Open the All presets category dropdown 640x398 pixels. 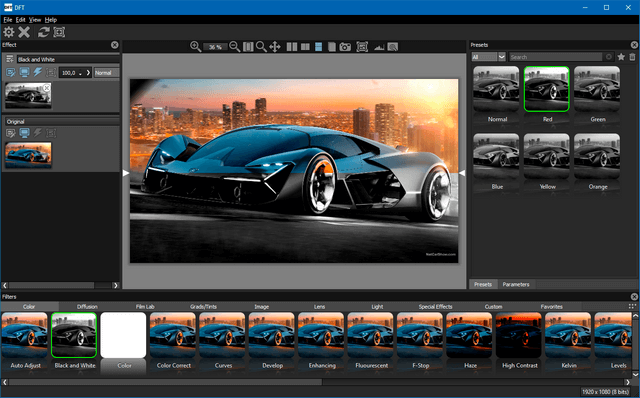point(489,57)
